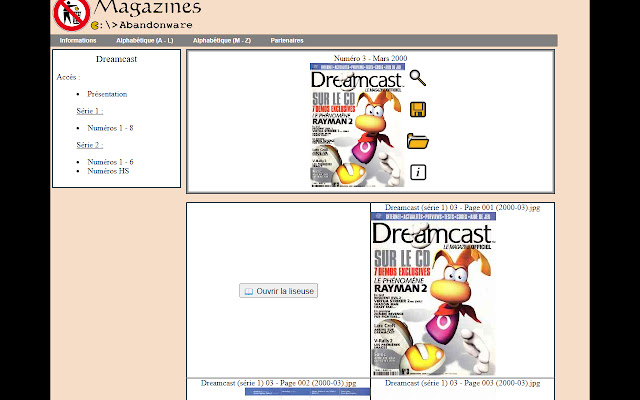640x400 pixels.
Task: Open Alphabétique (A - L) menu
Action: (x=144, y=40)
